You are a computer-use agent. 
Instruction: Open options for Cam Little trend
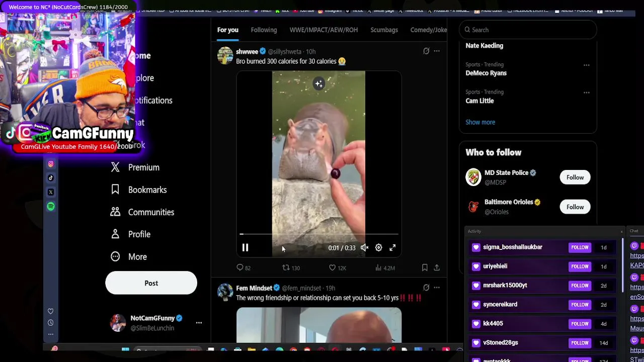point(586,93)
